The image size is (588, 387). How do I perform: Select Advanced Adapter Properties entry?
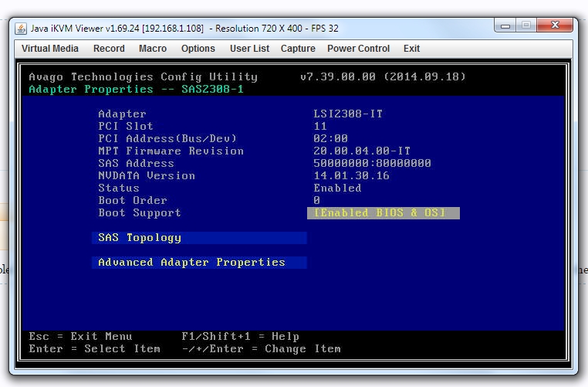(x=199, y=263)
